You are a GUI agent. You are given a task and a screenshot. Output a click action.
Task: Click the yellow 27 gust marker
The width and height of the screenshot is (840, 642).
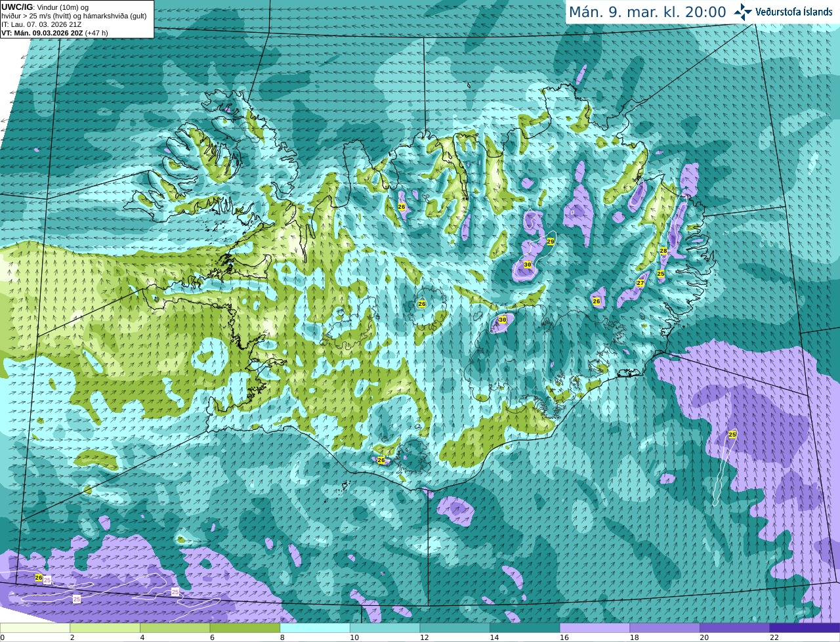pos(640,283)
